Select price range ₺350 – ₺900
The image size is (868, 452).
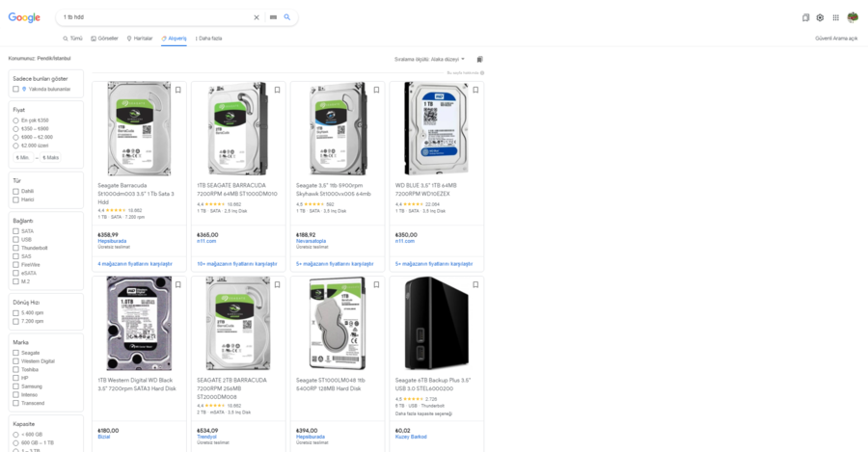tap(15, 129)
